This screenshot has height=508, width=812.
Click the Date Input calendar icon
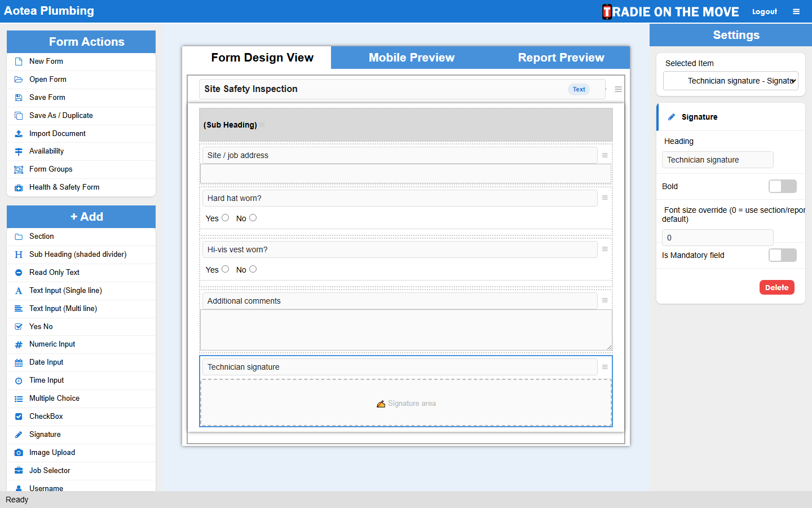(19, 362)
